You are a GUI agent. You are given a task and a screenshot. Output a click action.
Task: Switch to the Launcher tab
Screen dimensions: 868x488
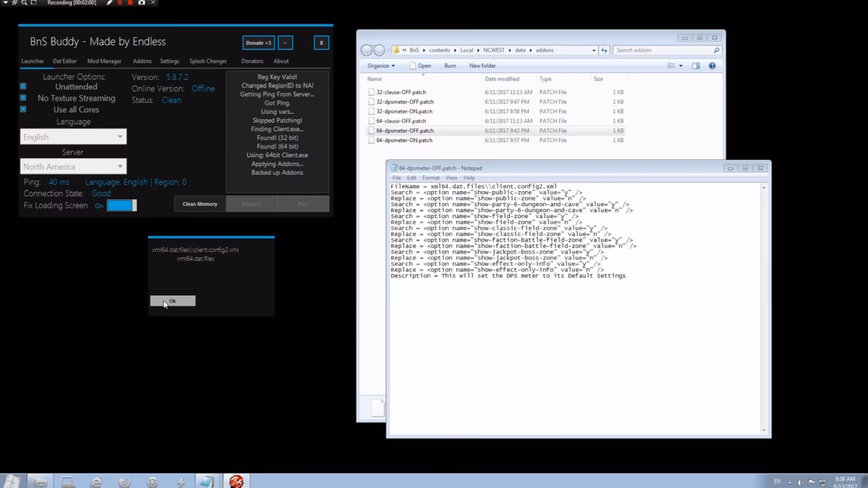click(33, 61)
